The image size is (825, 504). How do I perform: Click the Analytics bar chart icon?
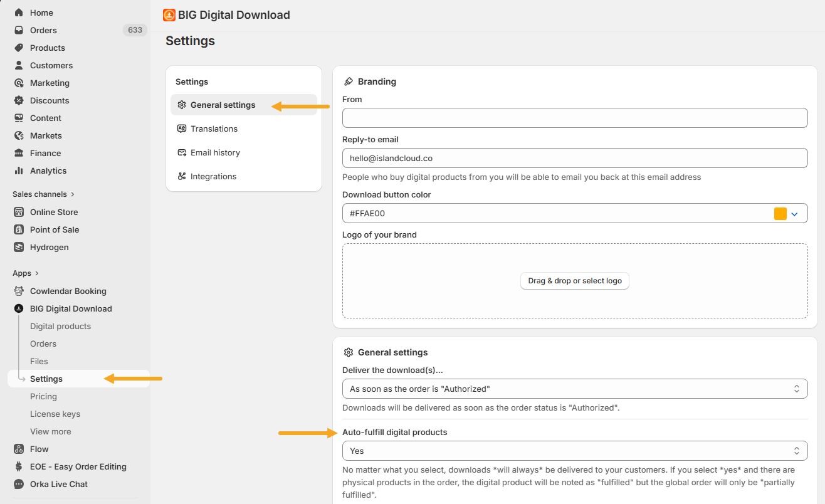(x=19, y=171)
